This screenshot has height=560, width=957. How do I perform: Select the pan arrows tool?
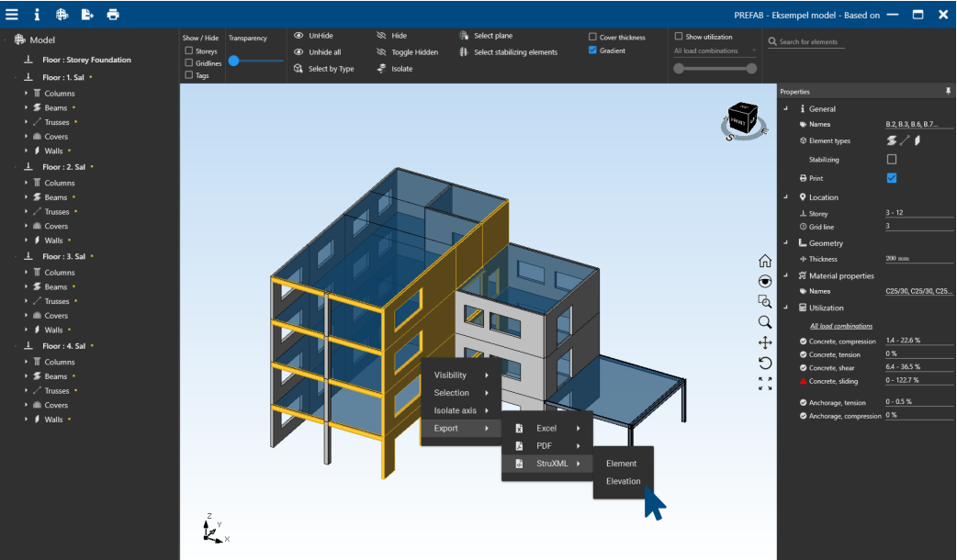(765, 342)
